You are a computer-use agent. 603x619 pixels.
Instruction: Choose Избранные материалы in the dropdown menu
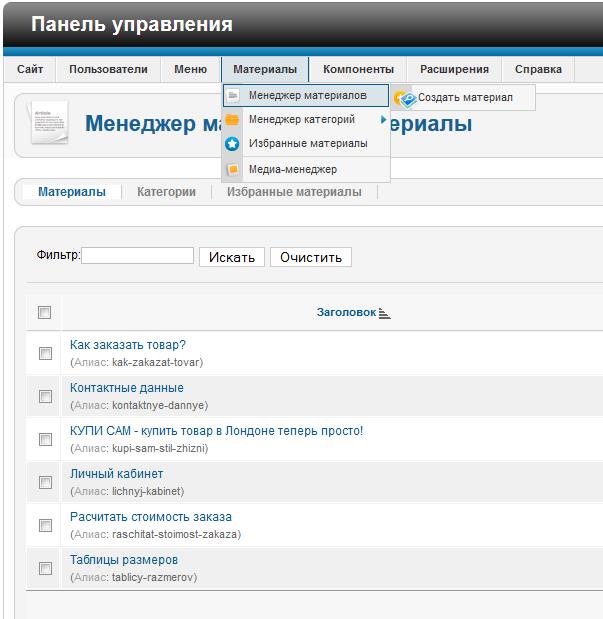pos(306,143)
